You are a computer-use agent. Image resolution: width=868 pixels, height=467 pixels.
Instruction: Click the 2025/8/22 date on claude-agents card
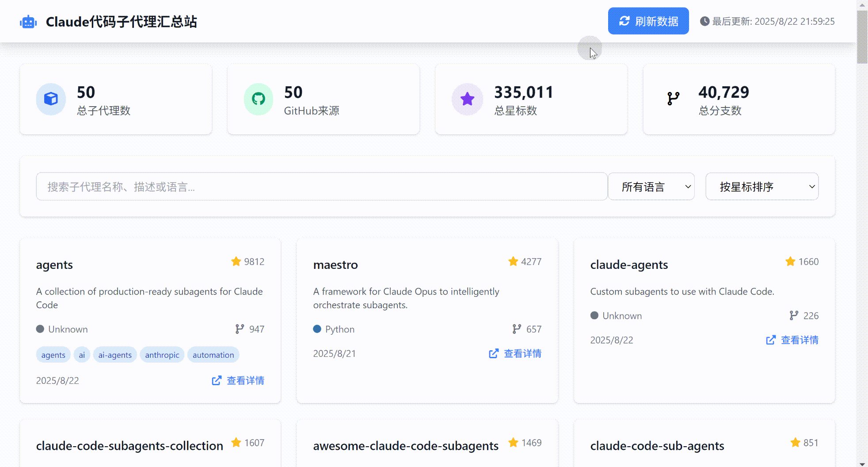[x=612, y=340]
